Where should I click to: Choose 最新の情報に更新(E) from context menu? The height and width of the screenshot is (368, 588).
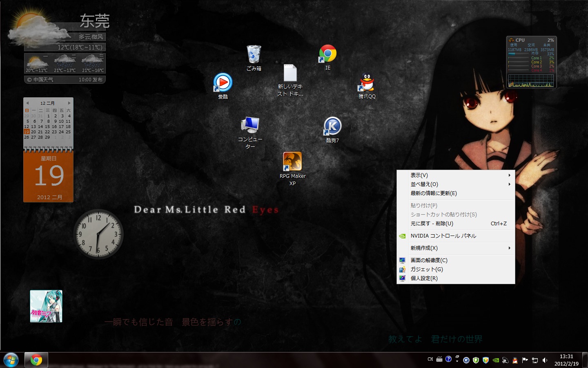pos(456,193)
